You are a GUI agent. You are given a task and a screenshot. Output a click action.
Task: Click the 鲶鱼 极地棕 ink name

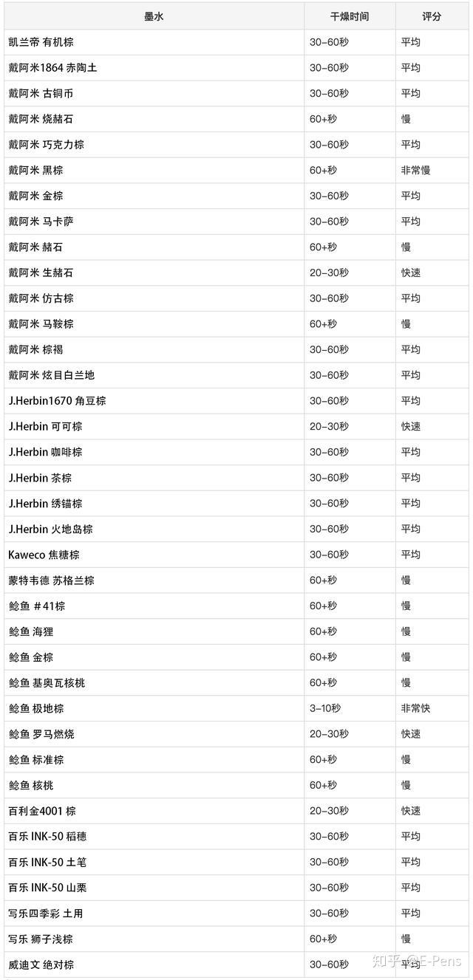(x=36, y=708)
